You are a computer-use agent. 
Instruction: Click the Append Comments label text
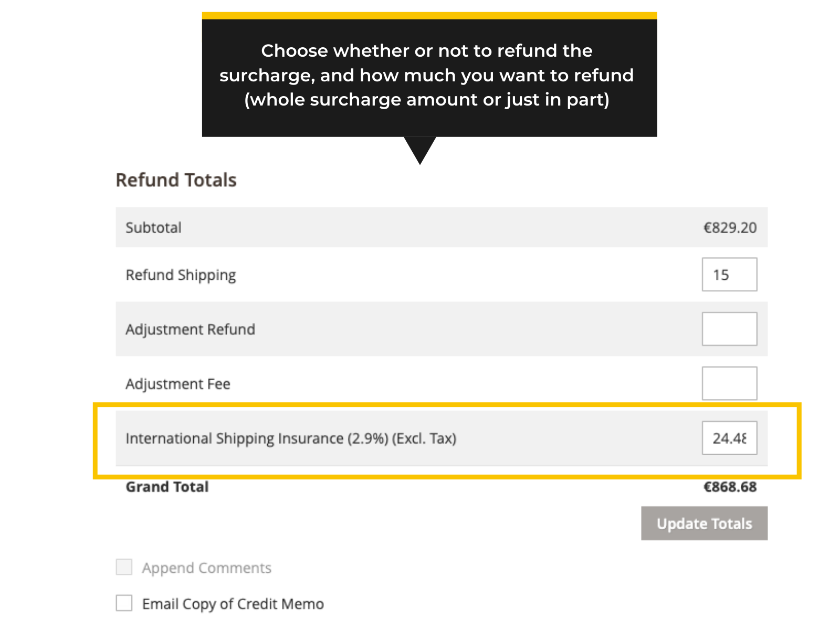[x=206, y=568]
